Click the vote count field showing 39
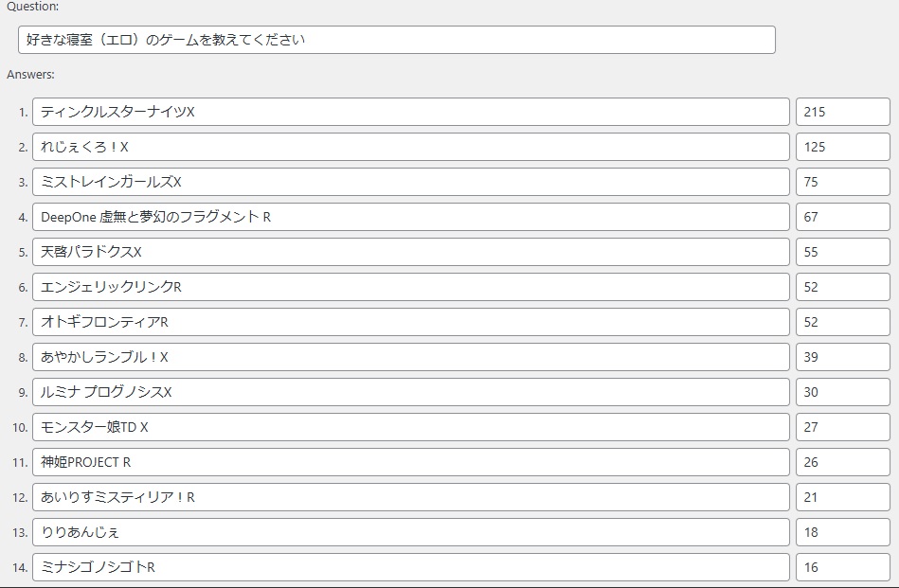 (842, 357)
